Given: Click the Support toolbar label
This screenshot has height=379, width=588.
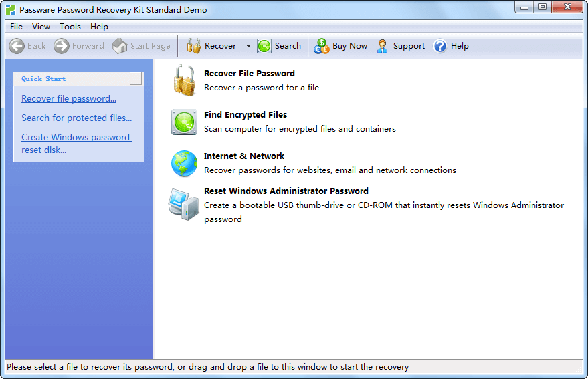Looking at the screenshot, I should tap(409, 46).
